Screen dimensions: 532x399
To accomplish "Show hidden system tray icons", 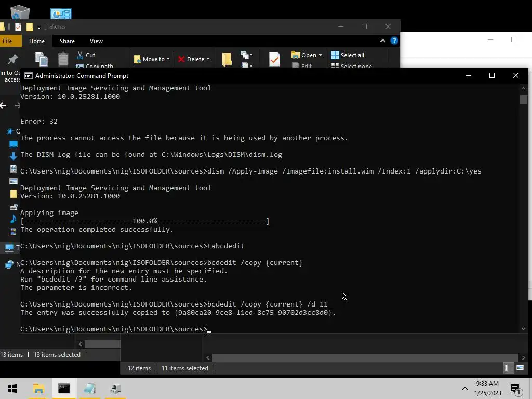I will coord(465,389).
